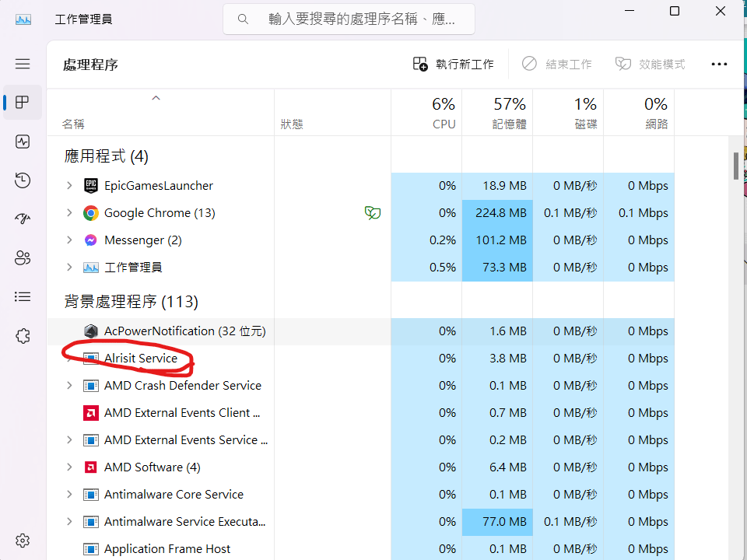Expand AMD External Events Service
Viewport: 747px width, 560px height.
69,440
